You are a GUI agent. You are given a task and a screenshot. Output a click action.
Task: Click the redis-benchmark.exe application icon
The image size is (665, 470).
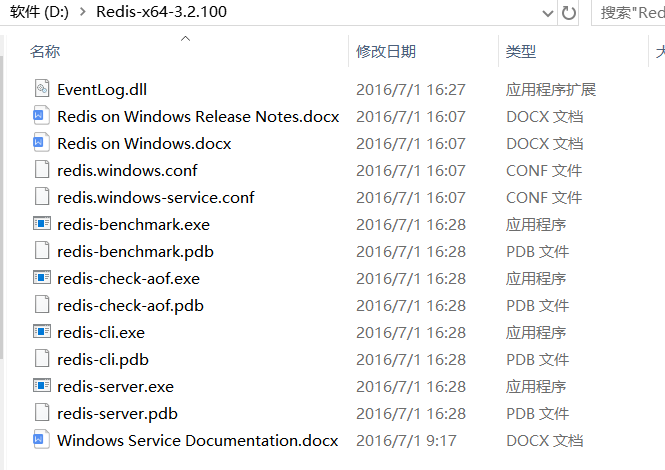pyautogui.click(x=41, y=224)
